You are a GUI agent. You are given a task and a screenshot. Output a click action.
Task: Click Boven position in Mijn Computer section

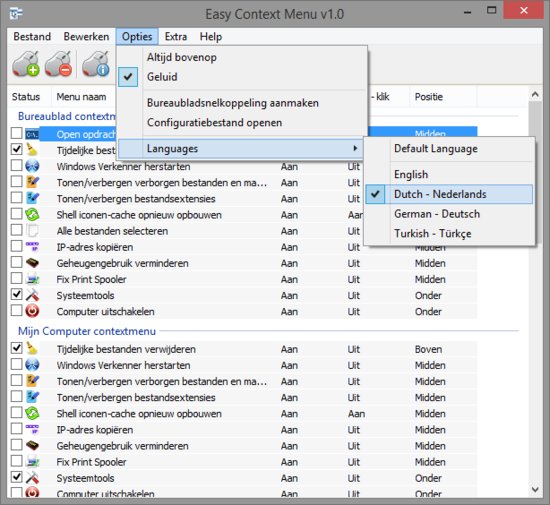428,349
